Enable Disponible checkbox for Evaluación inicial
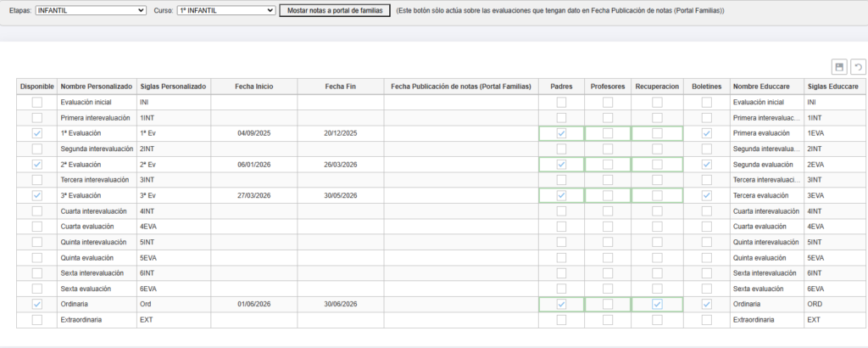This screenshot has width=868, height=348. point(36,103)
